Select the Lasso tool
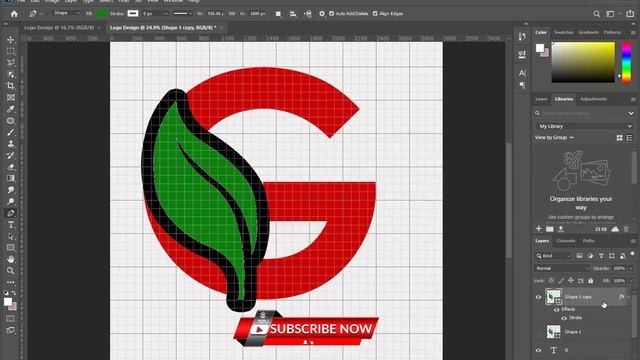This screenshot has width=640, height=360. pos(11,62)
